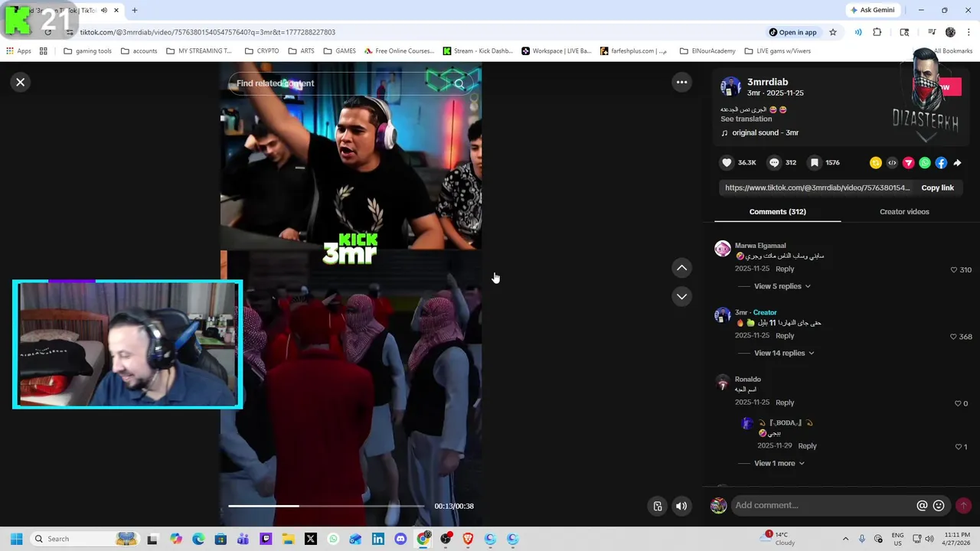Image resolution: width=980 pixels, height=551 pixels.
Task: Repost the video with yellow repost icon
Action: [875, 162]
